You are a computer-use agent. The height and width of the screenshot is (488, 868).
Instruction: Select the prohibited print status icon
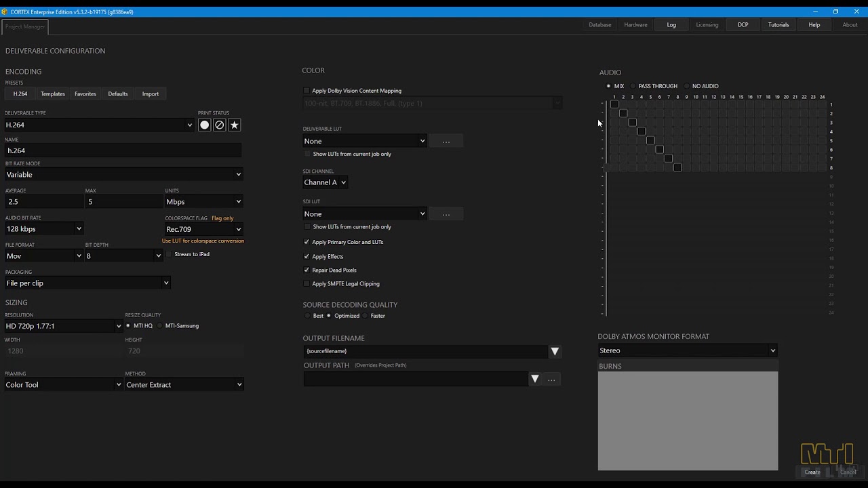(219, 125)
